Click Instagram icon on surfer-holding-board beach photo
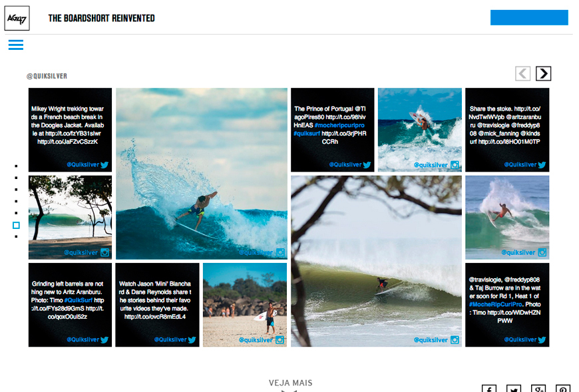Viewport: 579px width, 392px height. (280, 340)
